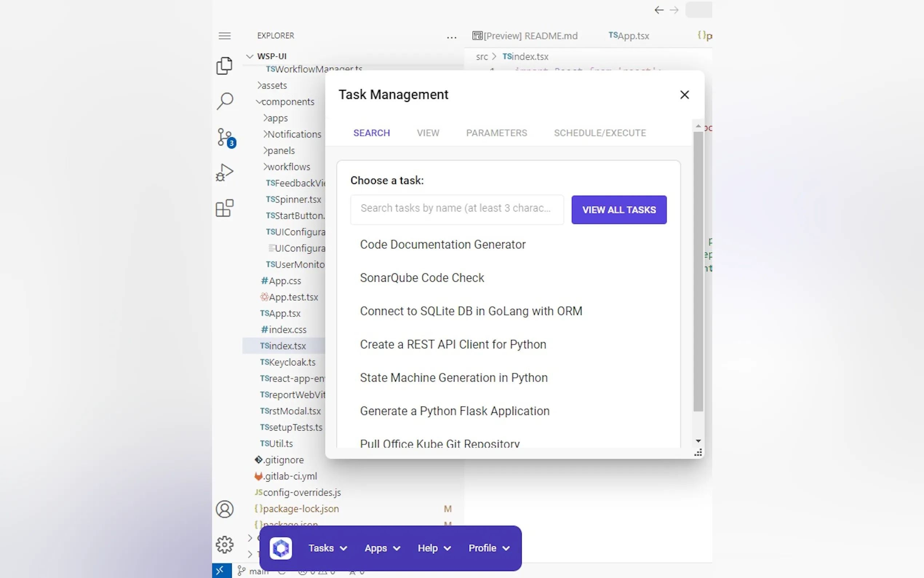Open the Profile dropdown menu

[x=489, y=548]
